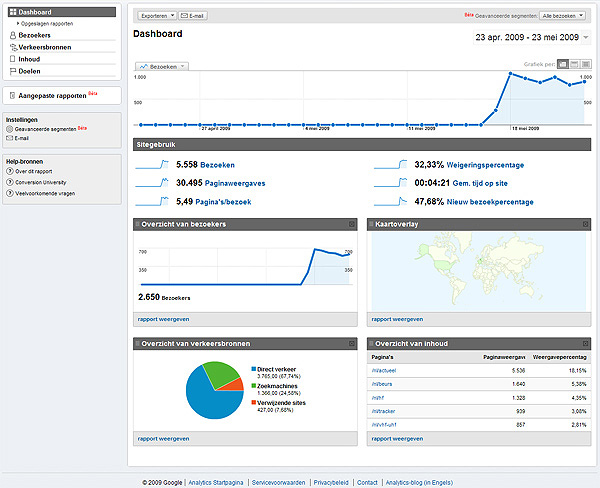The width and height of the screenshot is (600, 488).
Task: Click the Inhoud page icon
Action: point(13,59)
